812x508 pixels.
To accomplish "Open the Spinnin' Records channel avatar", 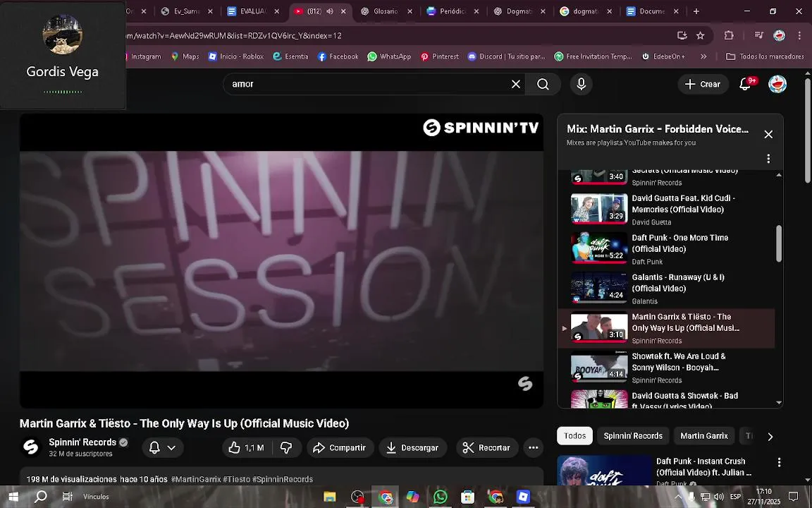I will tap(31, 447).
